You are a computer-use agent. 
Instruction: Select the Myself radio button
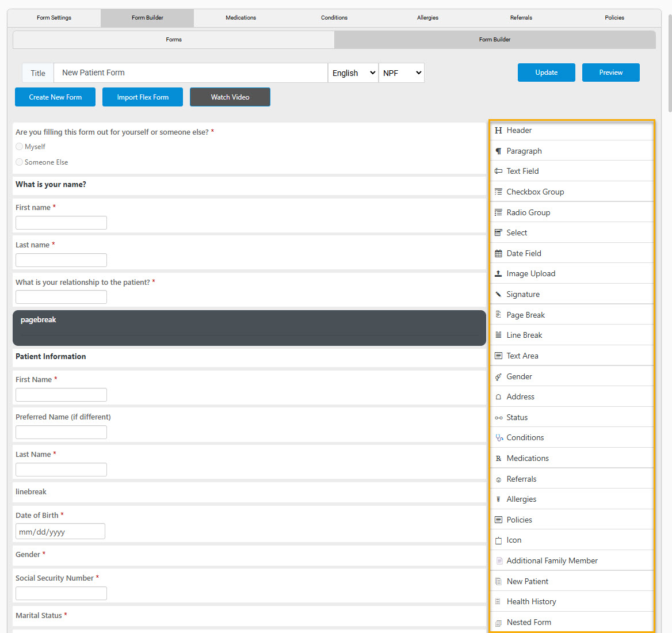[x=19, y=146]
